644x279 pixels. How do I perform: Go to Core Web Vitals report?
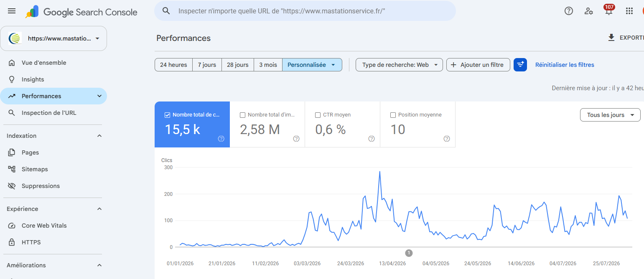coord(53,226)
